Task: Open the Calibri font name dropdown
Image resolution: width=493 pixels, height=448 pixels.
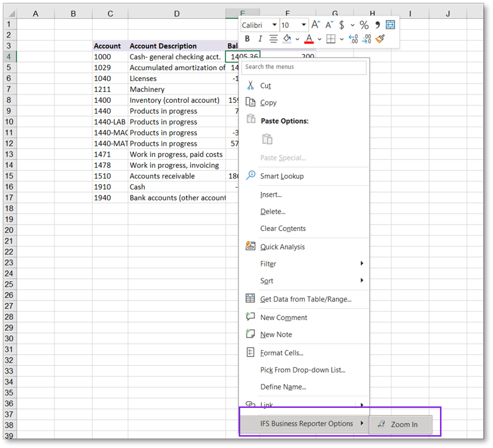Action: 274,25
